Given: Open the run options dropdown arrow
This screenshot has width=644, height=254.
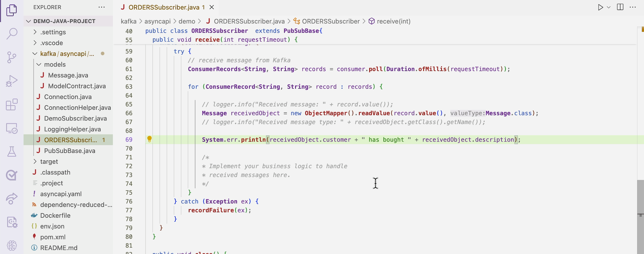Looking at the screenshot, I should (x=609, y=7).
